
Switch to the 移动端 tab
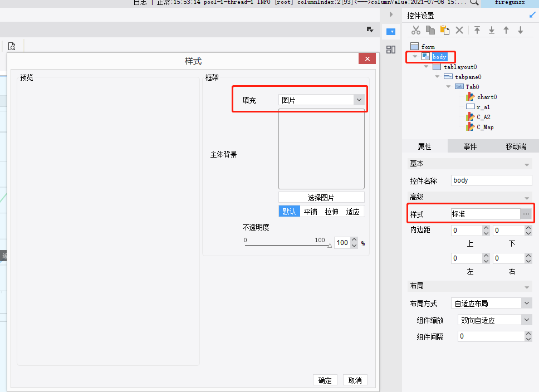pos(516,146)
